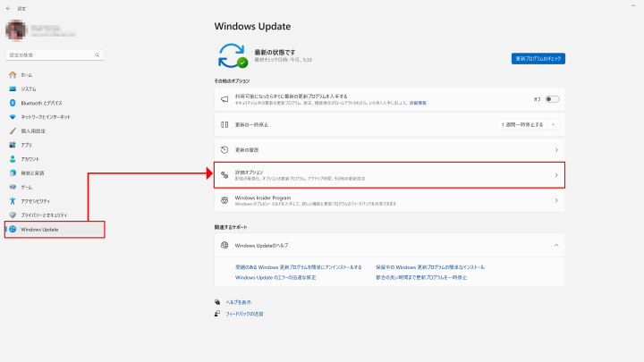This screenshot has width=644, height=362.
Task: Click 1 週間一時停止する button
Action: click(522, 125)
